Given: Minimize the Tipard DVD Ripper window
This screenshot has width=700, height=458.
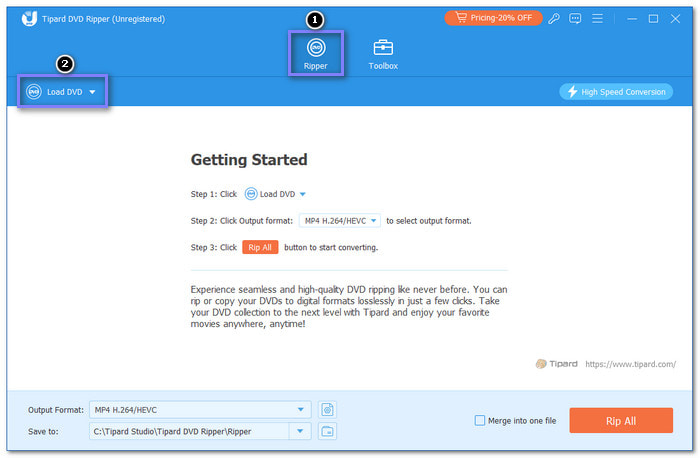Looking at the screenshot, I should 632,19.
